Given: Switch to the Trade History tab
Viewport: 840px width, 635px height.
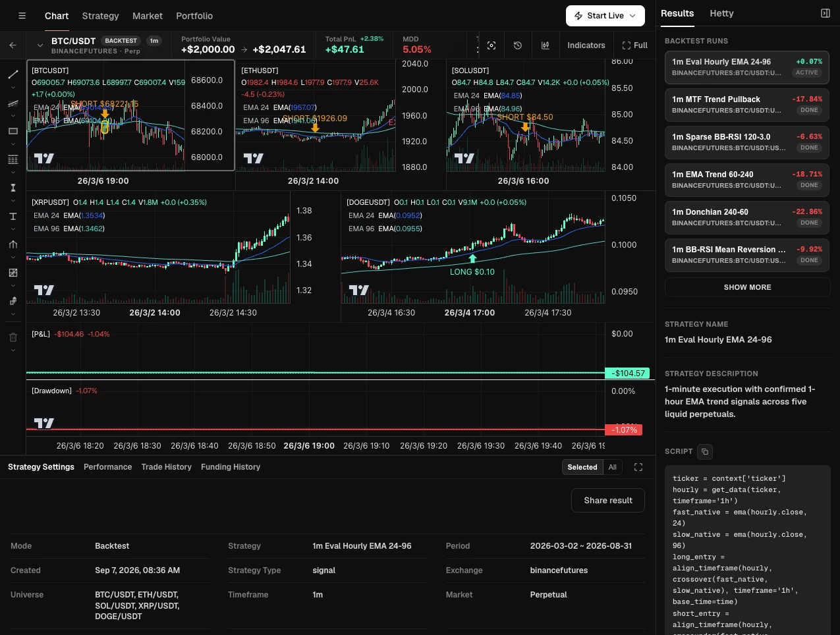Looking at the screenshot, I should tap(166, 467).
